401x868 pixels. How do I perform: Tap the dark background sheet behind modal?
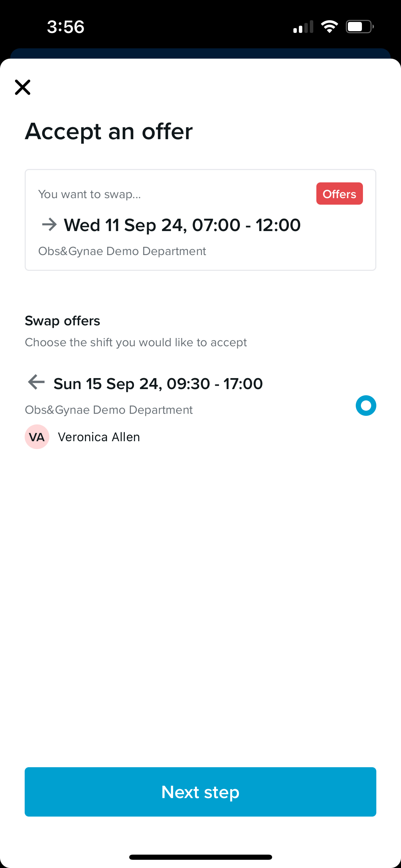200,53
